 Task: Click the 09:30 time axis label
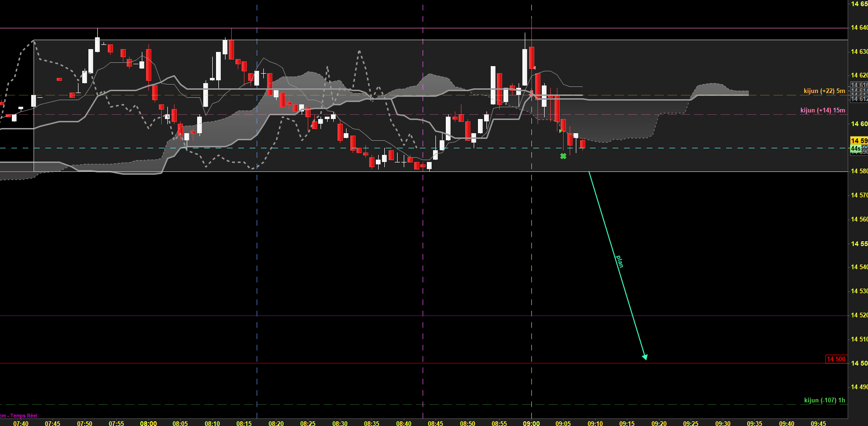click(x=723, y=423)
